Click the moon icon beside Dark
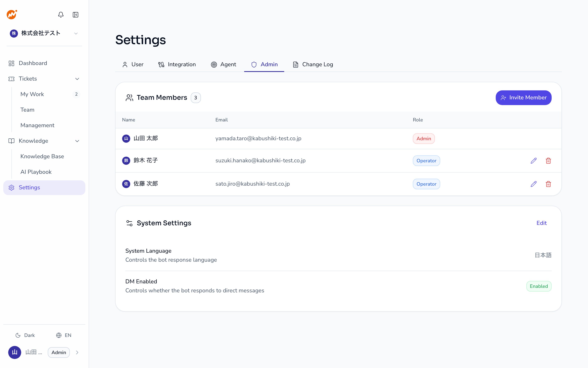 tap(18, 335)
